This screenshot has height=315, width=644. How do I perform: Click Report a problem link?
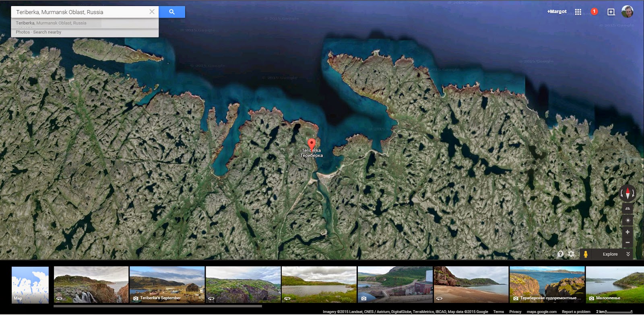click(x=576, y=312)
